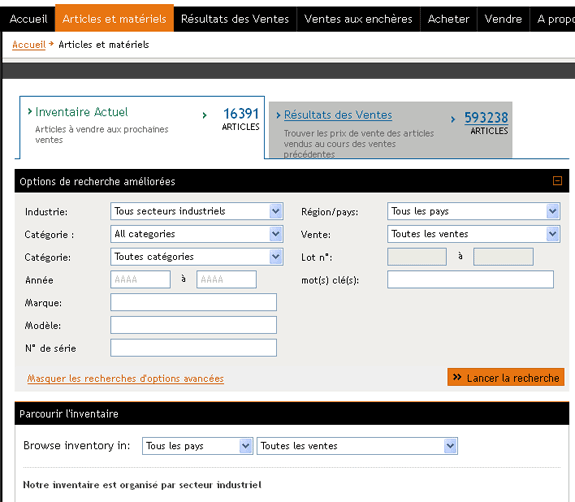Select the Articles et matériels tab

114,18
